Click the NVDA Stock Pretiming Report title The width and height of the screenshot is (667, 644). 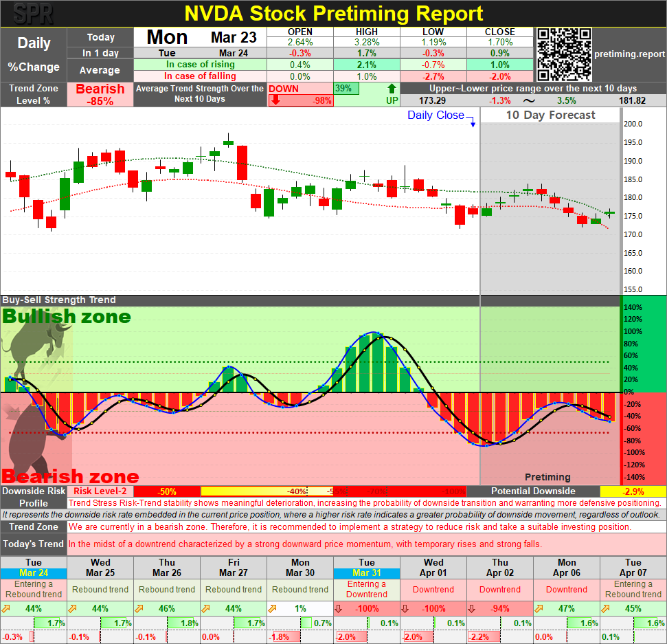click(334, 14)
